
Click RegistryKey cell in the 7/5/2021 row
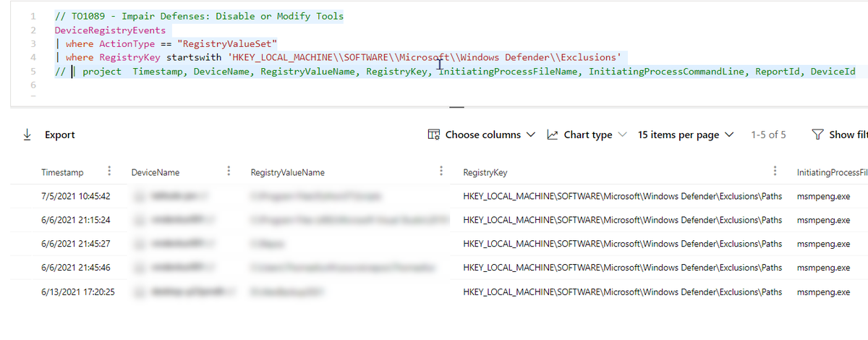pos(622,196)
